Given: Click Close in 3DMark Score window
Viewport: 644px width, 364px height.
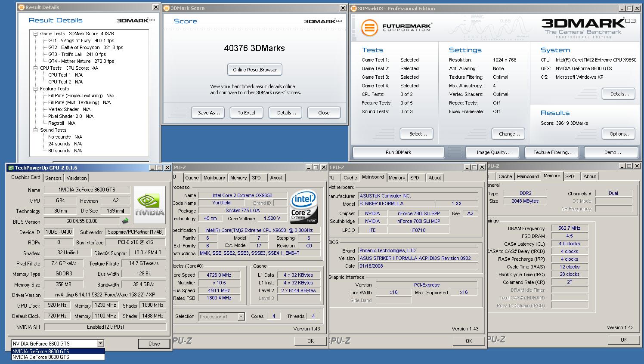Looking at the screenshot, I should (324, 113).
